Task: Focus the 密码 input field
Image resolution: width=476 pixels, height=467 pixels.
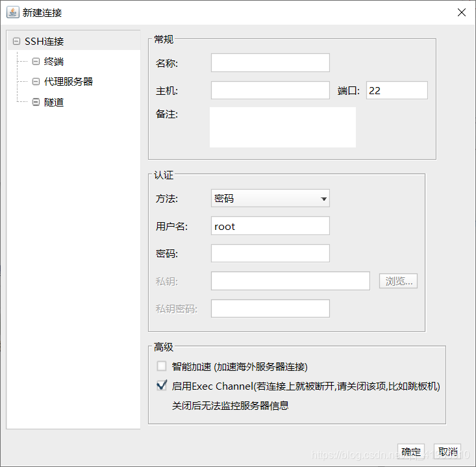Action: coord(270,253)
